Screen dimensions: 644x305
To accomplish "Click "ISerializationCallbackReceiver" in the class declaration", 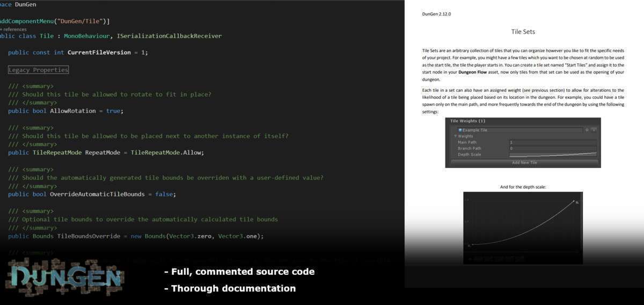I will [169, 36].
